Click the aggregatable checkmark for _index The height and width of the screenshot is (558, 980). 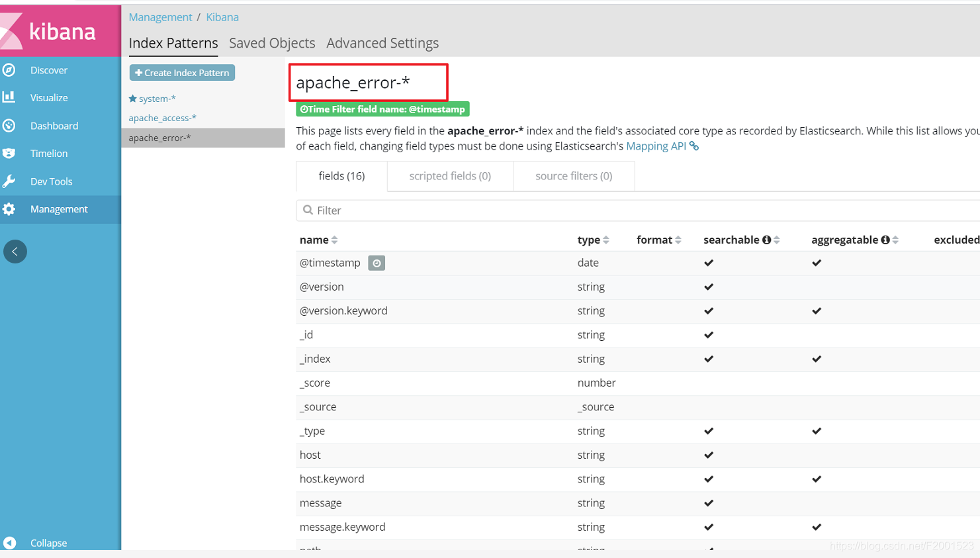(817, 359)
